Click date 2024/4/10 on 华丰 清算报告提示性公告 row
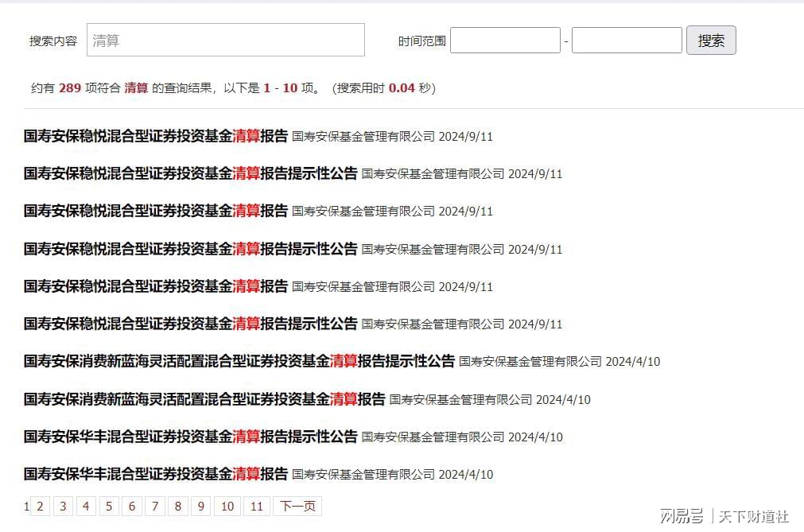Viewport: 804px width, 532px height. click(x=535, y=437)
